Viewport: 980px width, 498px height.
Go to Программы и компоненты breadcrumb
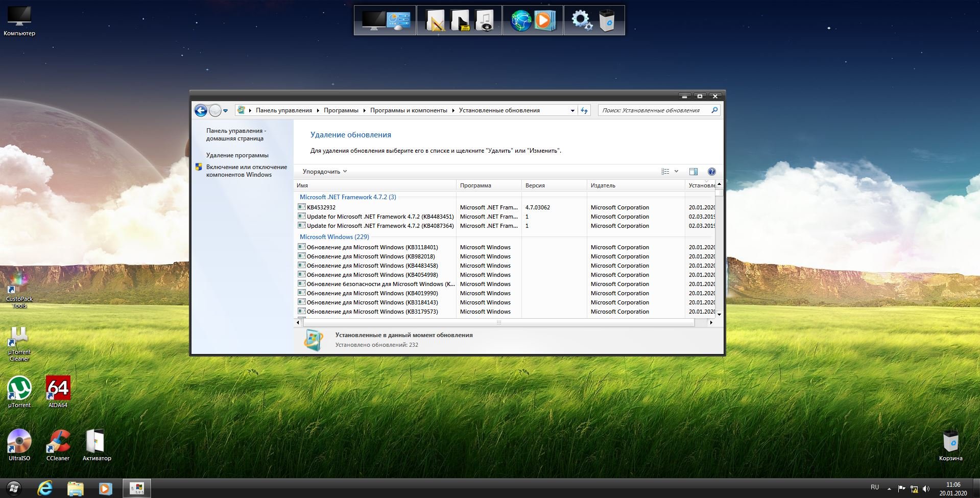(409, 110)
